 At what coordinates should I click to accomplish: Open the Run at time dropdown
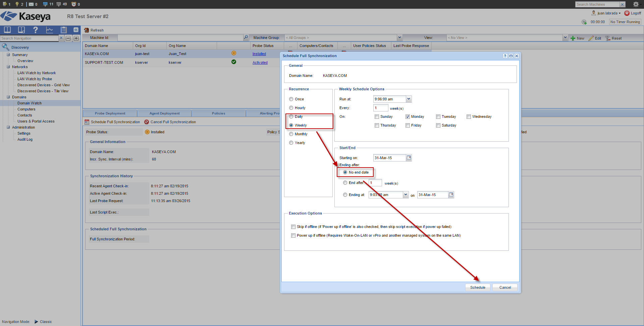(x=409, y=99)
